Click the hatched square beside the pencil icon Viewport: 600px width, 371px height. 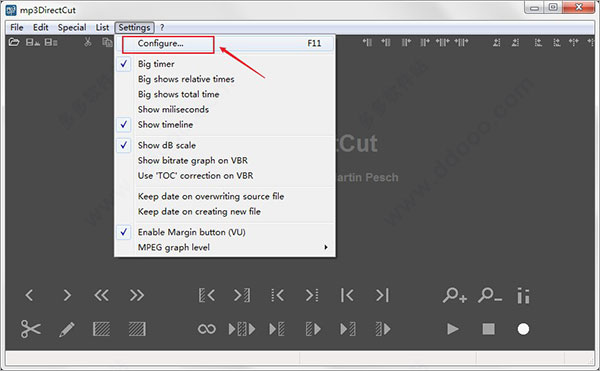101,329
